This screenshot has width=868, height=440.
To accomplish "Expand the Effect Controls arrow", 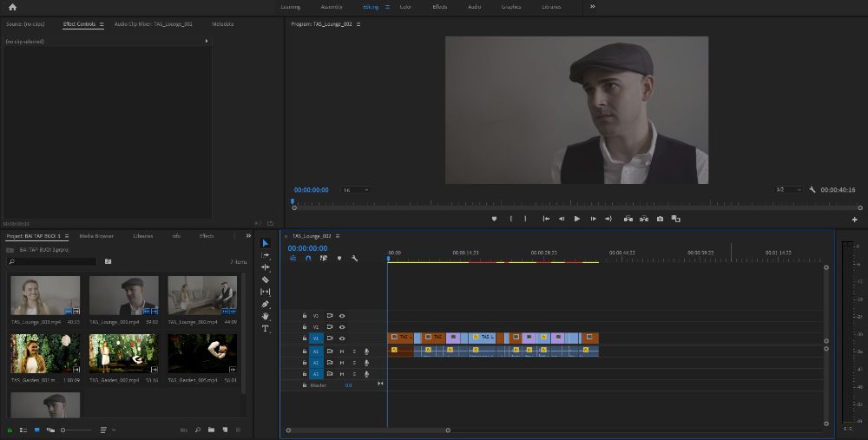I will pyautogui.click(x=207, y=41).
